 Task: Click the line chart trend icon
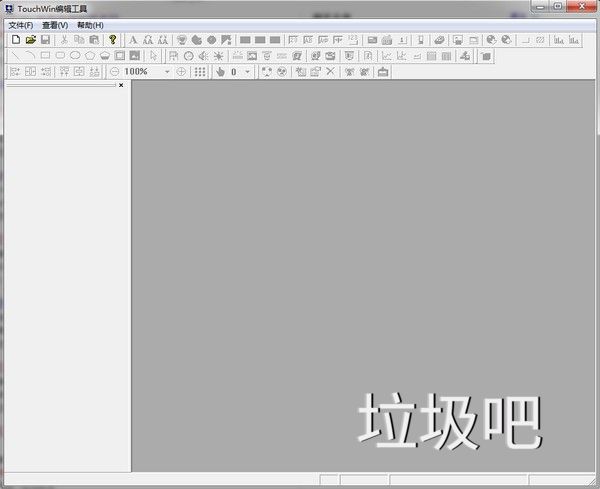pyautogui.click(x=387, y=56)
